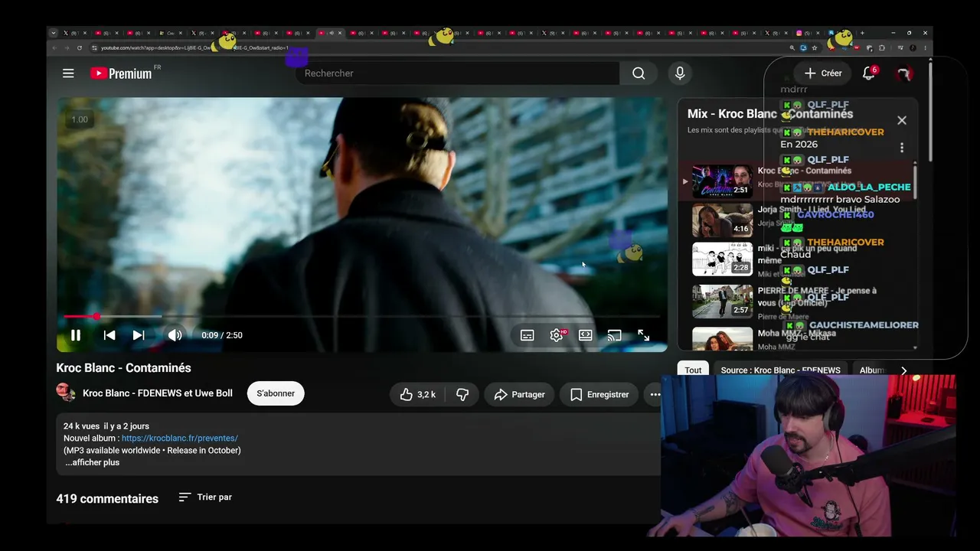Open the account avatar menu
Image resolution: width=980 pixels, height=551 pixels.
coord(904,73)
